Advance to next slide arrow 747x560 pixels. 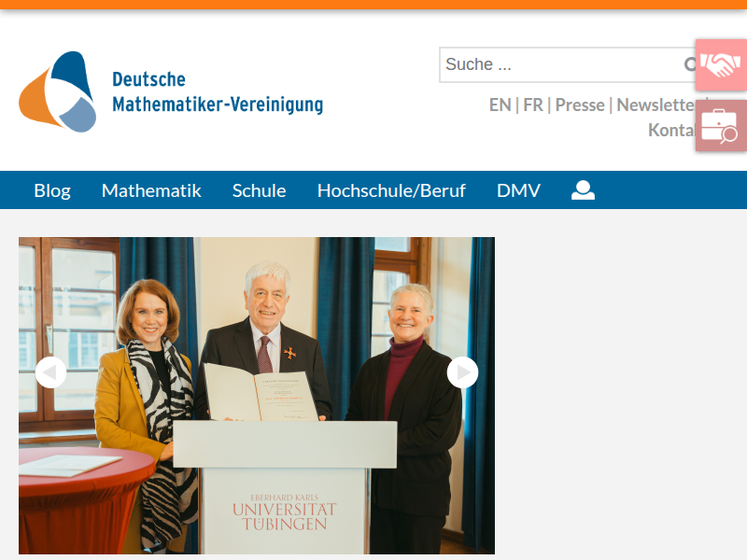[x=462, y=372]
